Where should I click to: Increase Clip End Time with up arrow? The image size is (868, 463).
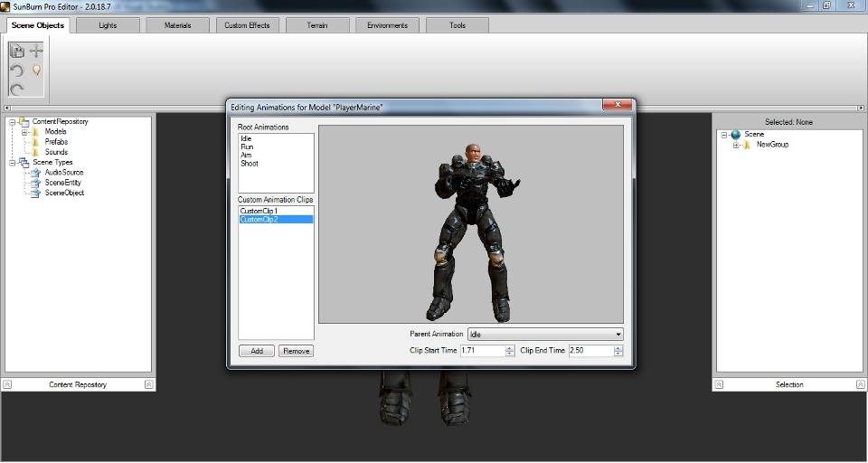pyautogui.click(x=618, y=348)
